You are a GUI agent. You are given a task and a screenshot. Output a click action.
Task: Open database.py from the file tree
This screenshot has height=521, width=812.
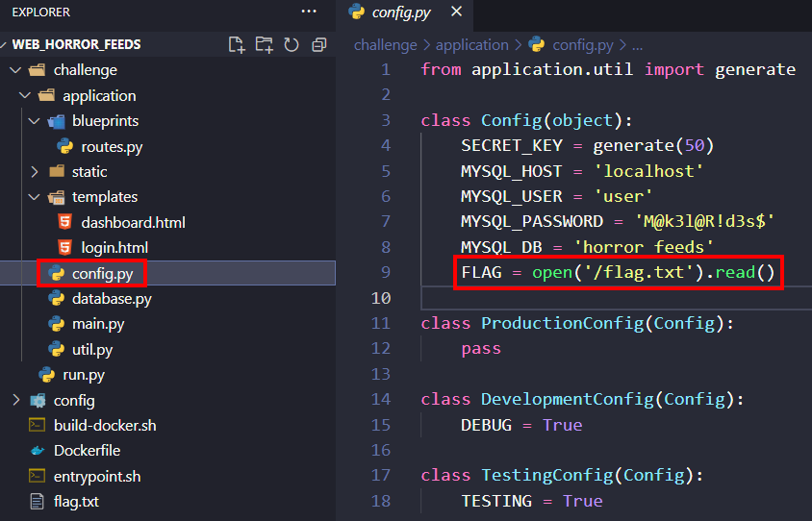pyautogui.click(x=111, y=298)
